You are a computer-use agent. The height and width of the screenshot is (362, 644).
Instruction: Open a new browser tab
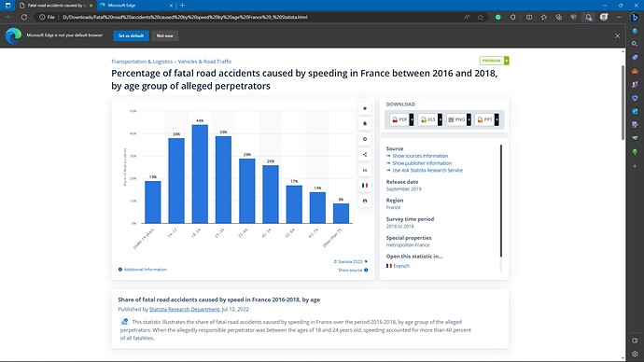(x=182, y=6)
